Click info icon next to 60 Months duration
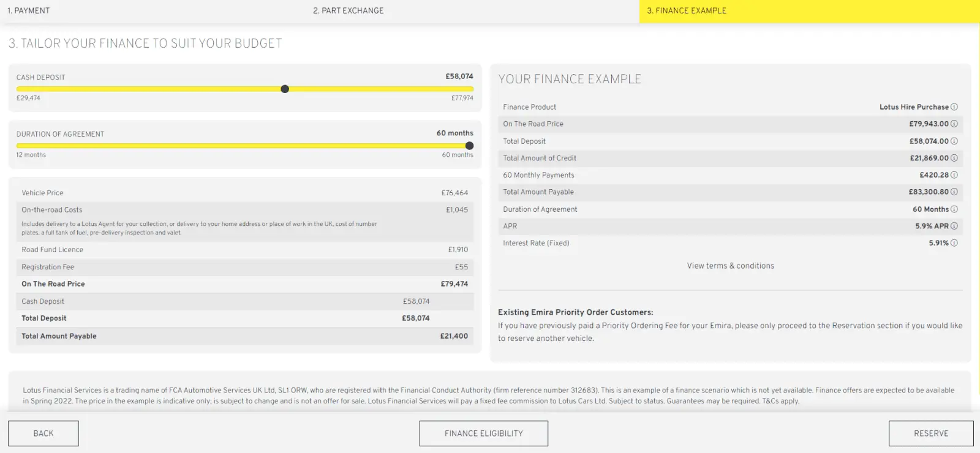The height and width of the screenshot is (453, 980). pos(954,209)
